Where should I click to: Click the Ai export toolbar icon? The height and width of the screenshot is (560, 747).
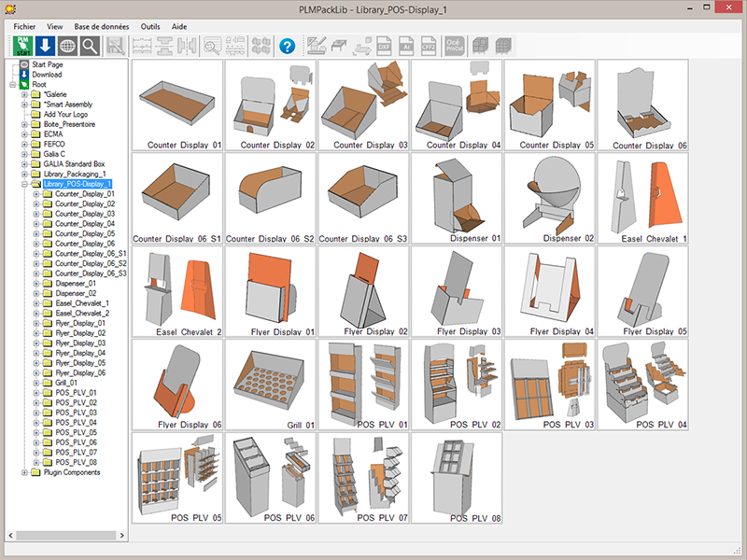406,45
